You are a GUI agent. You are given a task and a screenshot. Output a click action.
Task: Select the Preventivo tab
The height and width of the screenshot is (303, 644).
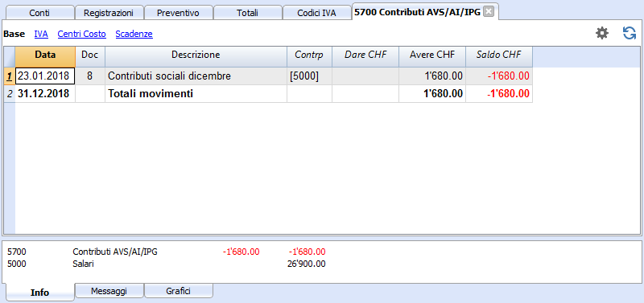[178, 13]
